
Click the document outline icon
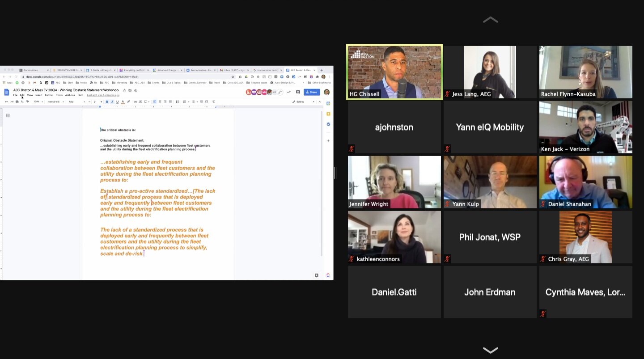pyautogui.click(x=8, y=115)
